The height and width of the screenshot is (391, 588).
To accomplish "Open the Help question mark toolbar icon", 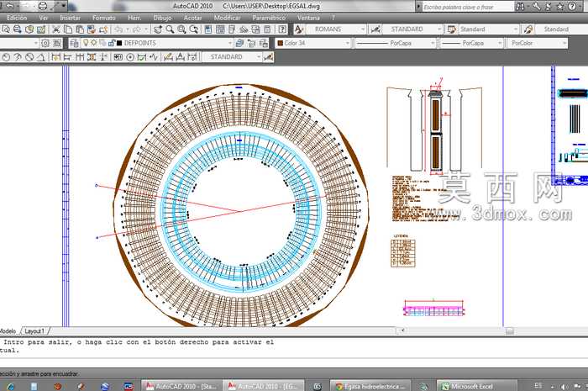I will [282, 29].
